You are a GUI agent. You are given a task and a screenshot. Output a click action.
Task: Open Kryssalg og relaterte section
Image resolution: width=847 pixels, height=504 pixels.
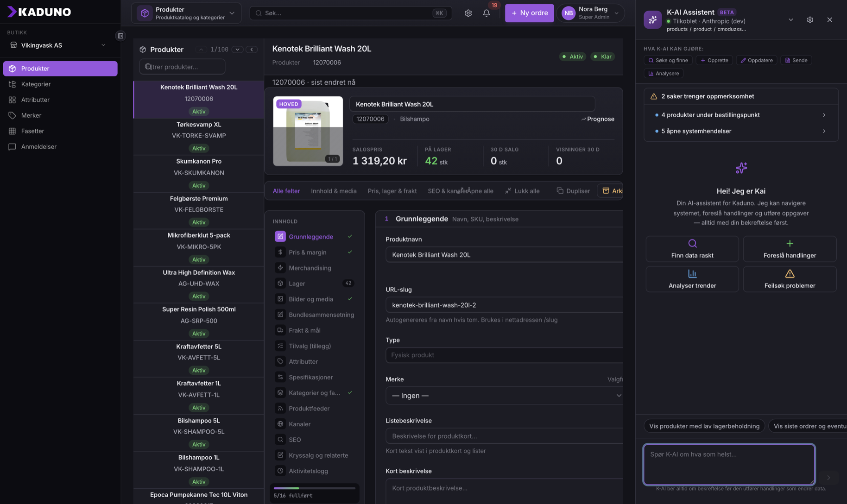click(314, 455)
